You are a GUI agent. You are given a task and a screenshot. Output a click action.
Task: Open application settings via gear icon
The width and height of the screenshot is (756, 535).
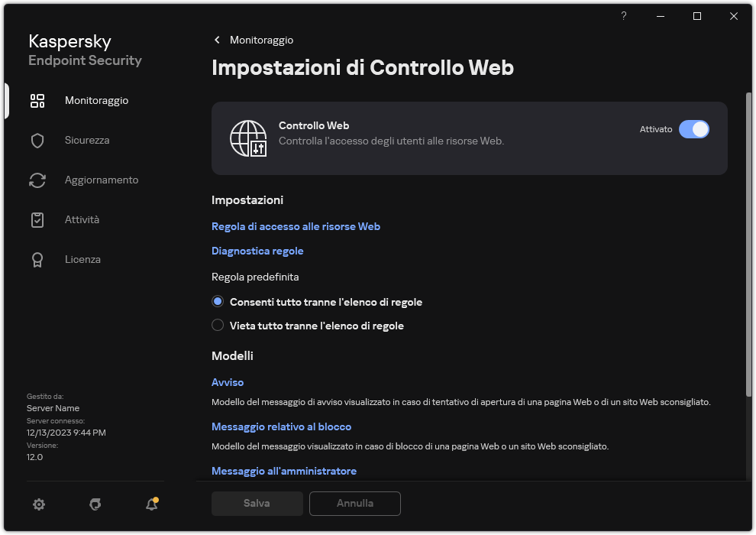[x=39, y=504]
